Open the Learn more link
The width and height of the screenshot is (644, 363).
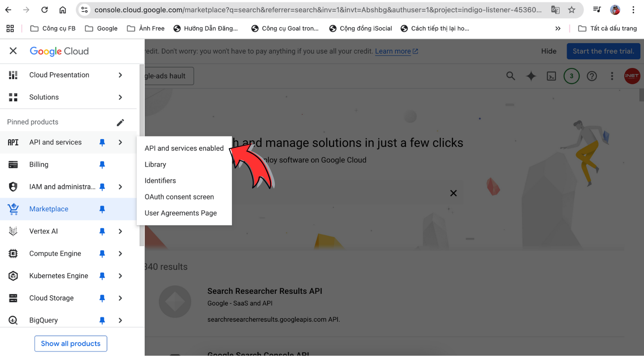396,51
